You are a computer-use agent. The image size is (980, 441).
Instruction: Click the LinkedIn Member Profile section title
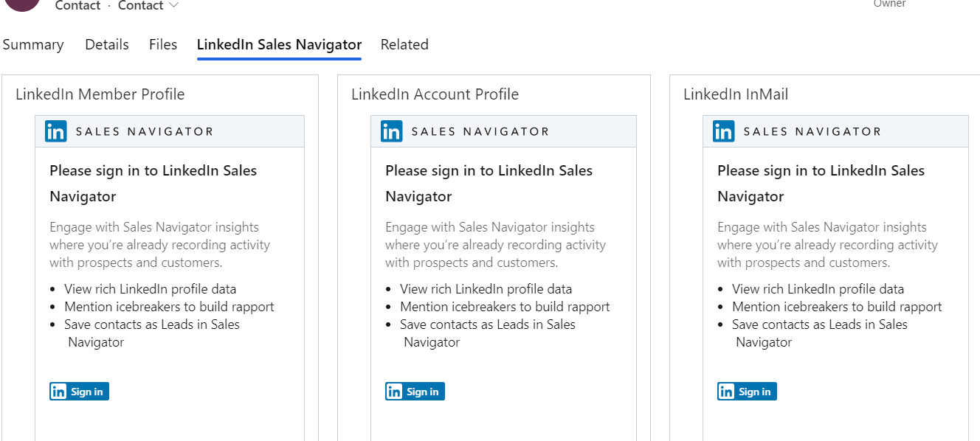[x=100, y=94]
